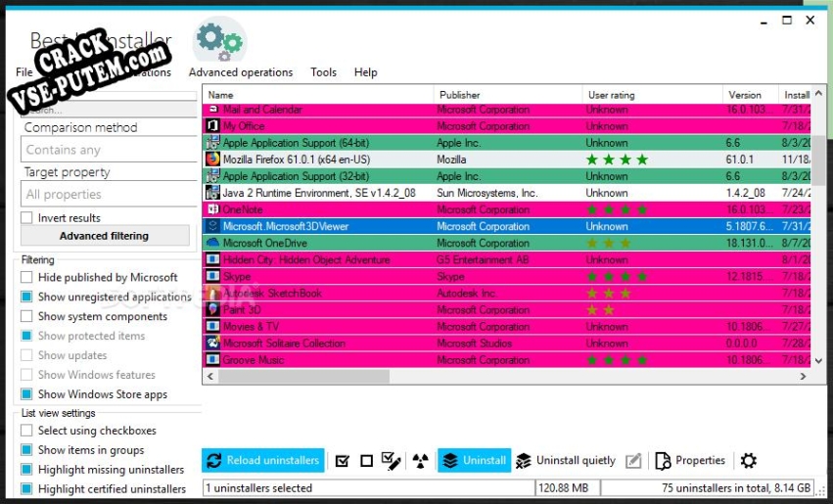Open the Tools menu

[324, 72]
